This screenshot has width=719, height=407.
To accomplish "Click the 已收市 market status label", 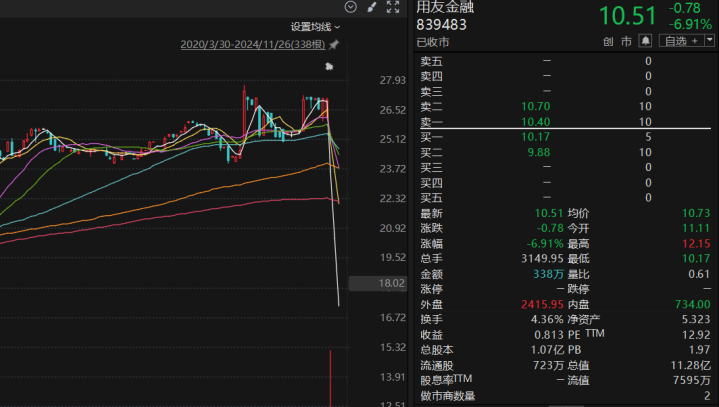I will 433,42.
